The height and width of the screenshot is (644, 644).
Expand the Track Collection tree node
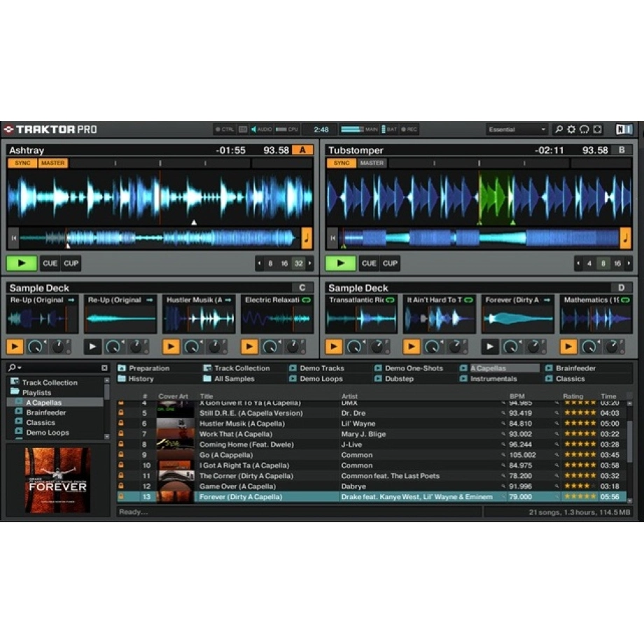[x=15, y=381]
